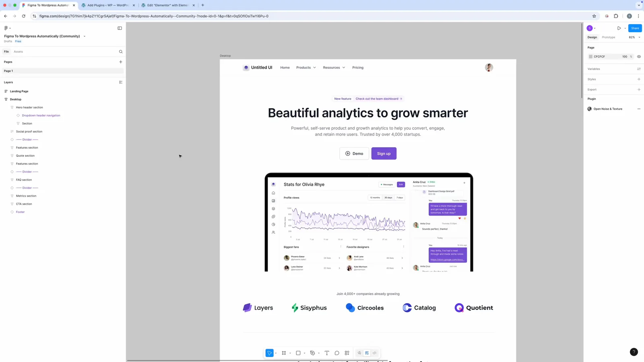This screenshot has width=644, height=362.
Task: Remove the Open Noise & Texture plugin
Action: (x=639, y=109)
